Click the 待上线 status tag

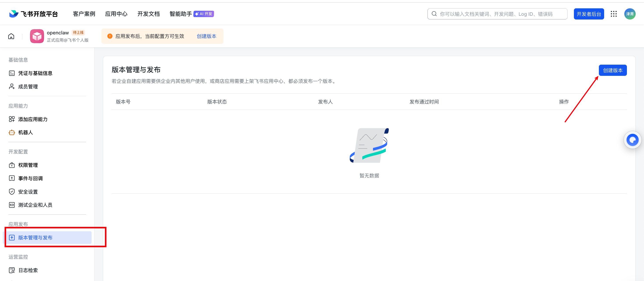(x=78, y=32)
